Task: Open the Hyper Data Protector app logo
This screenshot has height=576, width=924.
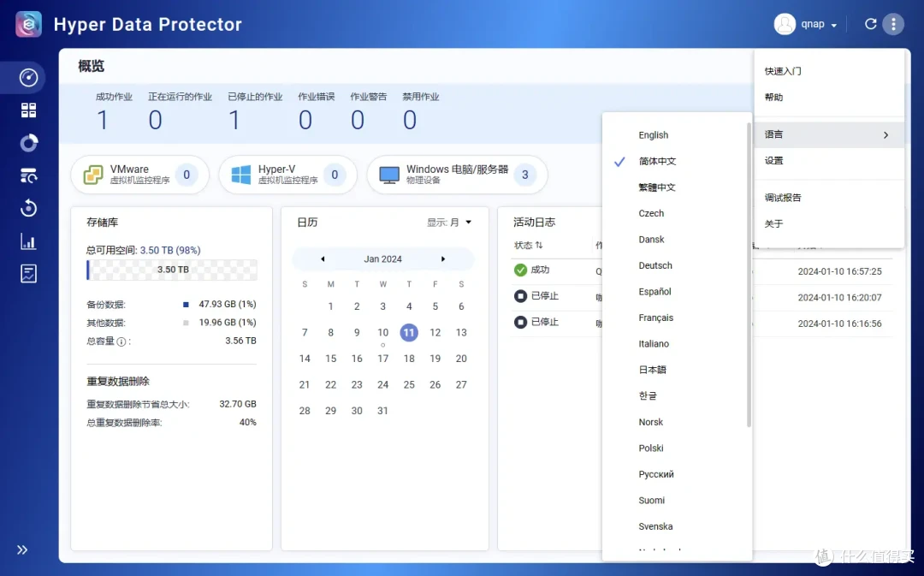Action: click(x=28, y=24)
